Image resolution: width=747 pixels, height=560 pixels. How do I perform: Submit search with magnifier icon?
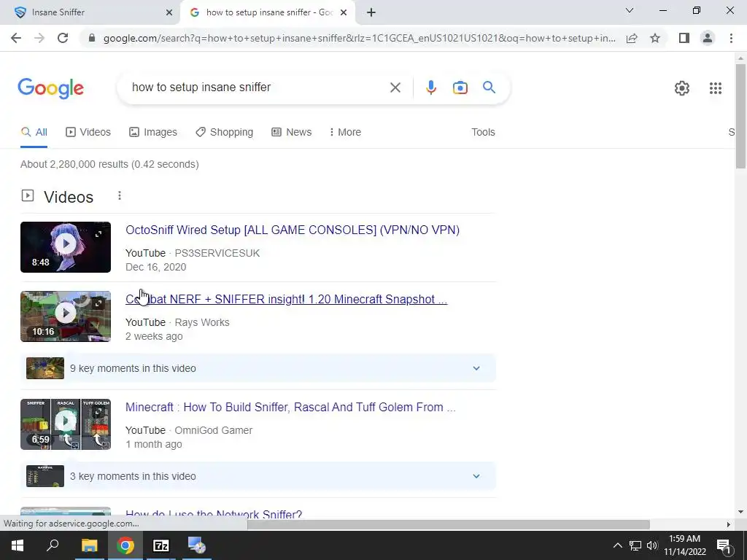pos(489,87)
